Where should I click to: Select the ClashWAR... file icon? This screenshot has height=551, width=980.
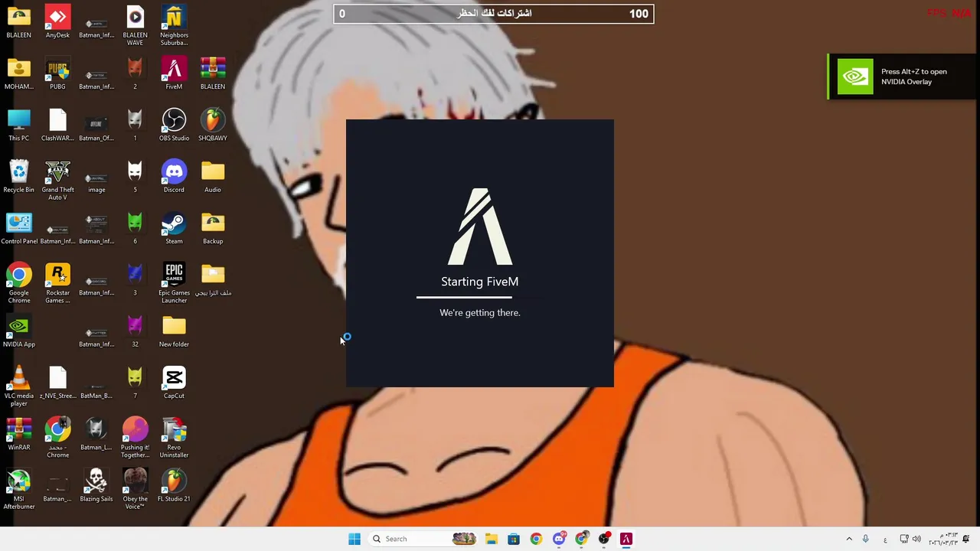(57, 125)
